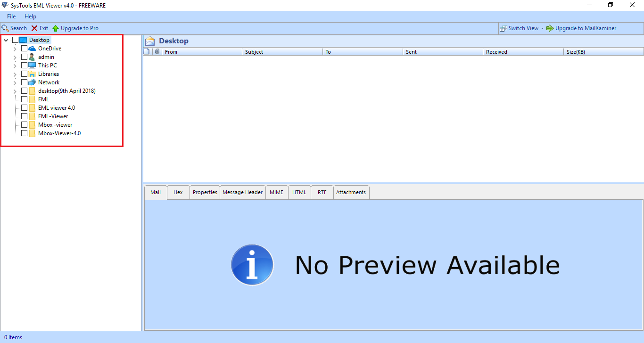This screenshot has width=644, height=343.
Task: Collapse the Desktop root node
Action: point(6,40)
